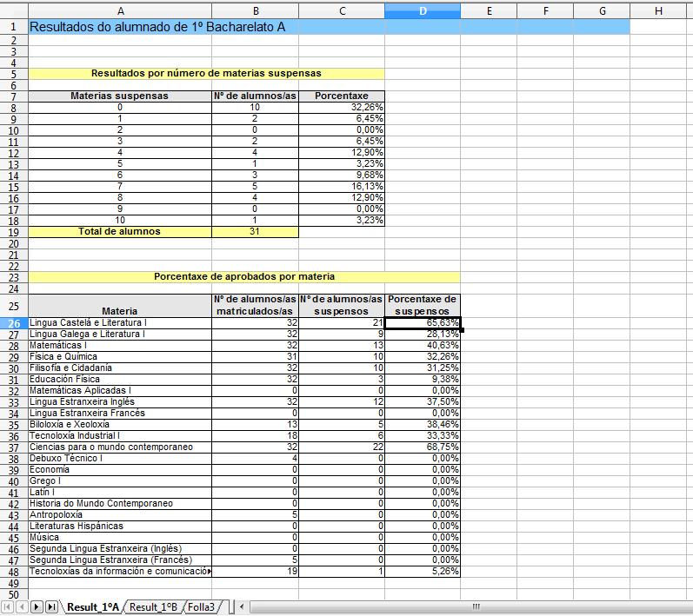Click the 'Total de alumnos' cell
Viewport: 693px width, 616px height.
120,232
